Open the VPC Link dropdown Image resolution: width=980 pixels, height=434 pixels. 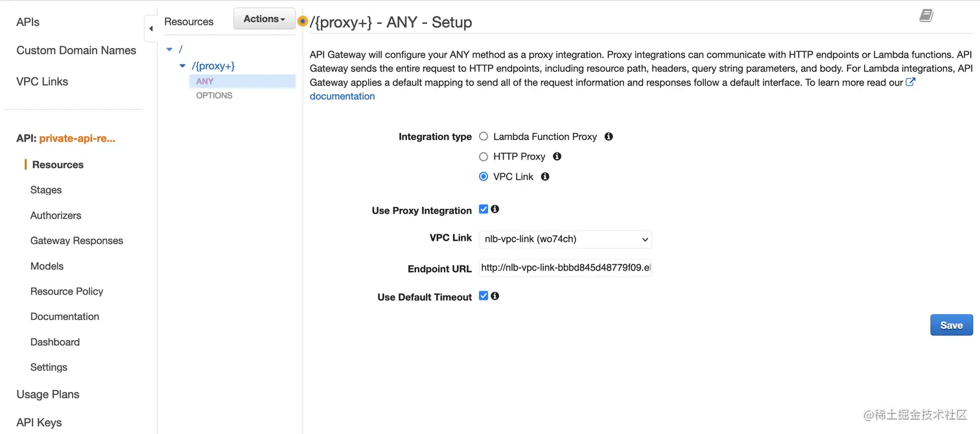[x=565, y=239]
